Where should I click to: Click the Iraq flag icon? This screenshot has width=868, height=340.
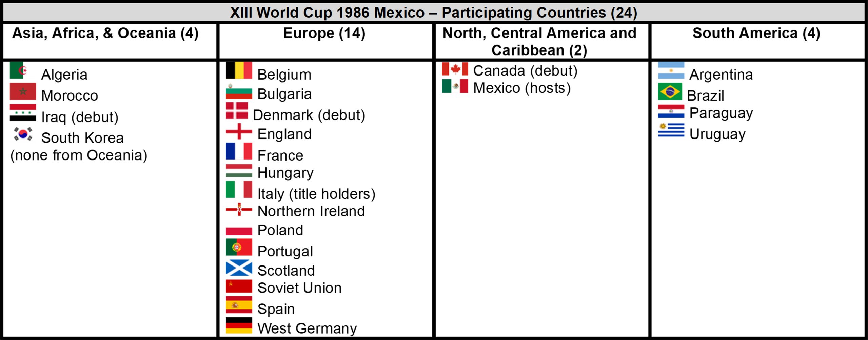point(23,113)
